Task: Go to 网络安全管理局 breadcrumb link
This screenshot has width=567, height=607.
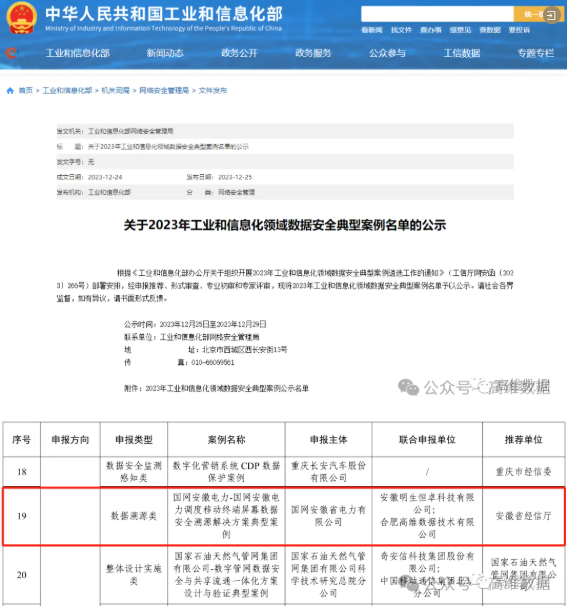Action: tap(164, 91)
